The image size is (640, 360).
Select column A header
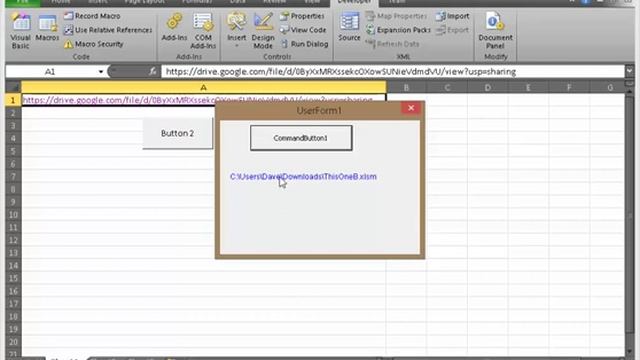204,87
